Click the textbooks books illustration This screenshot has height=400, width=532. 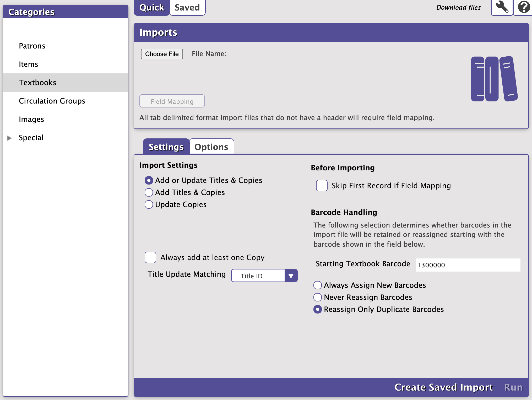coord(494,79)
